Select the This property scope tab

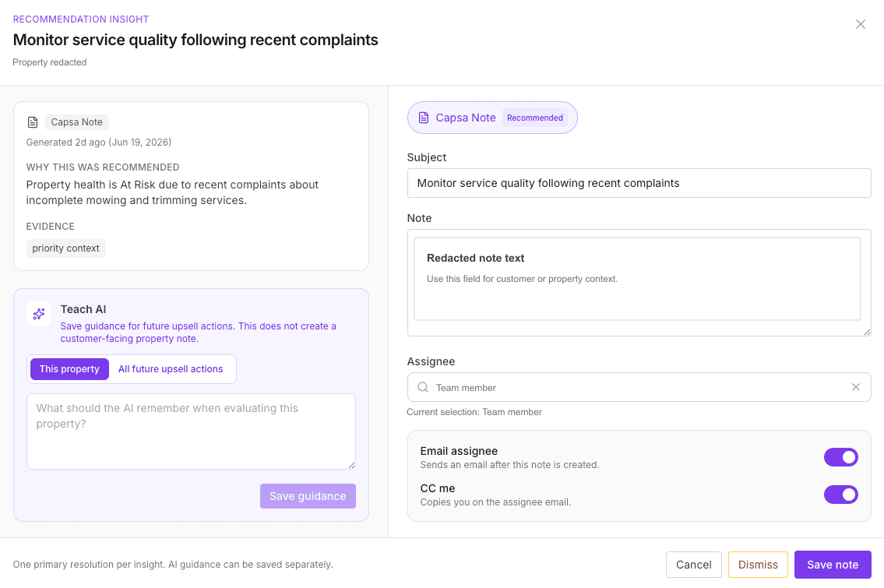69,369
